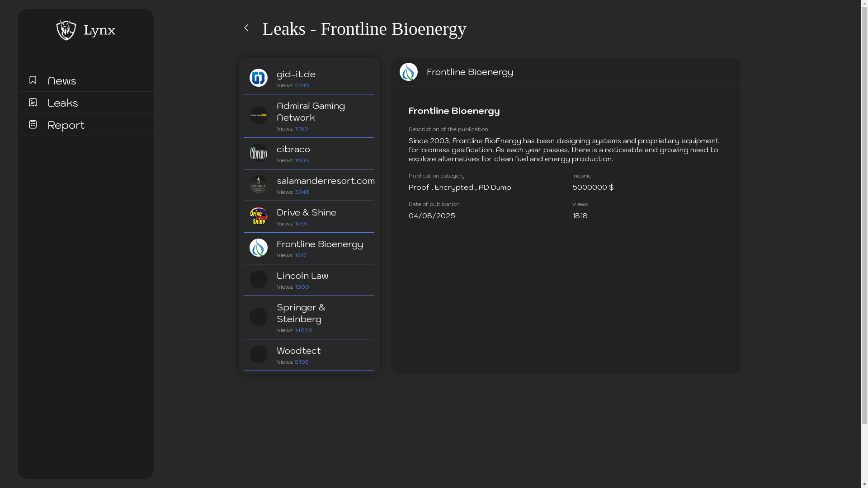Click the back chevron arrow
The height and width of the screenshot is (488, 868).
coord(246,28)
